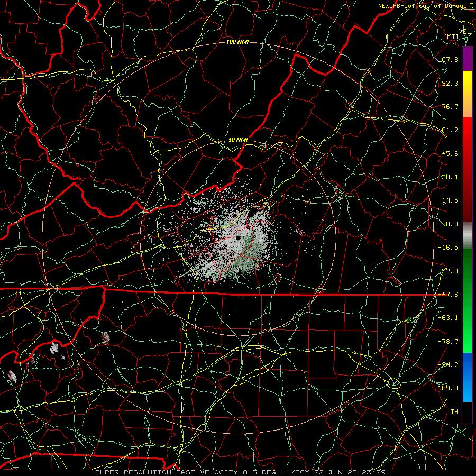Viewport: 476px width, 476px height.
Task: Click the black radar site dot at center
Action: 239,238
